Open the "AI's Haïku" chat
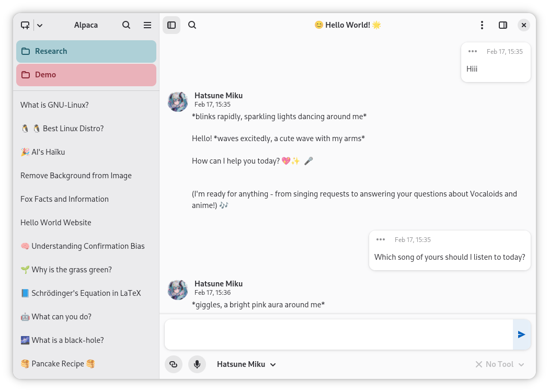 [86, 152]
